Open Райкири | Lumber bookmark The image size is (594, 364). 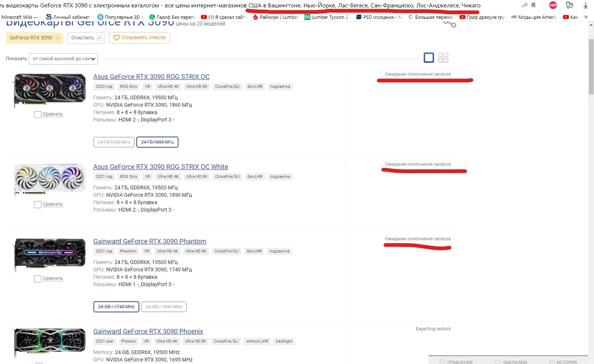tap(276, 17)
